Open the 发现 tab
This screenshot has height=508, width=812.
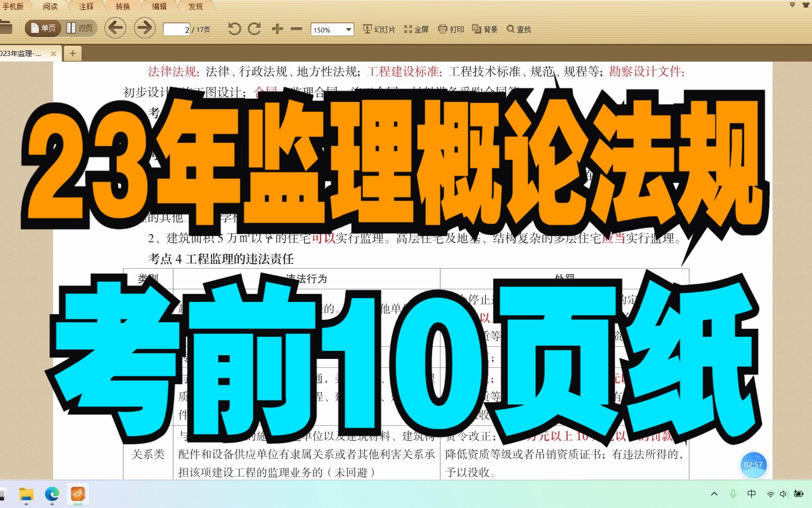tap(196, 6)
